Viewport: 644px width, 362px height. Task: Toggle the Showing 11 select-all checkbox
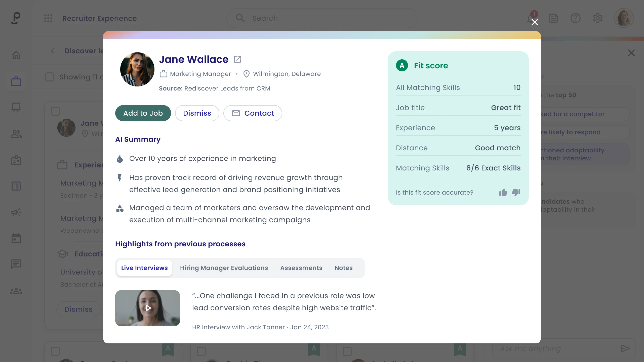pos(50,77)
